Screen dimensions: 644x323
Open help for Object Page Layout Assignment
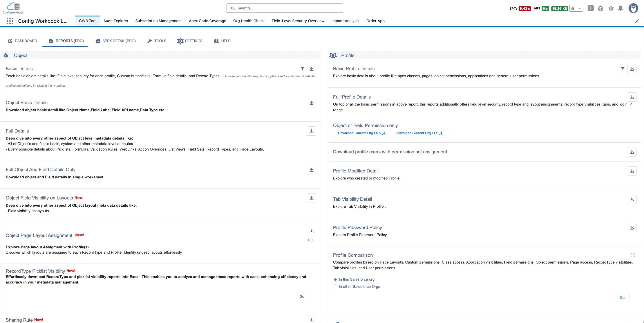[311, 240]
